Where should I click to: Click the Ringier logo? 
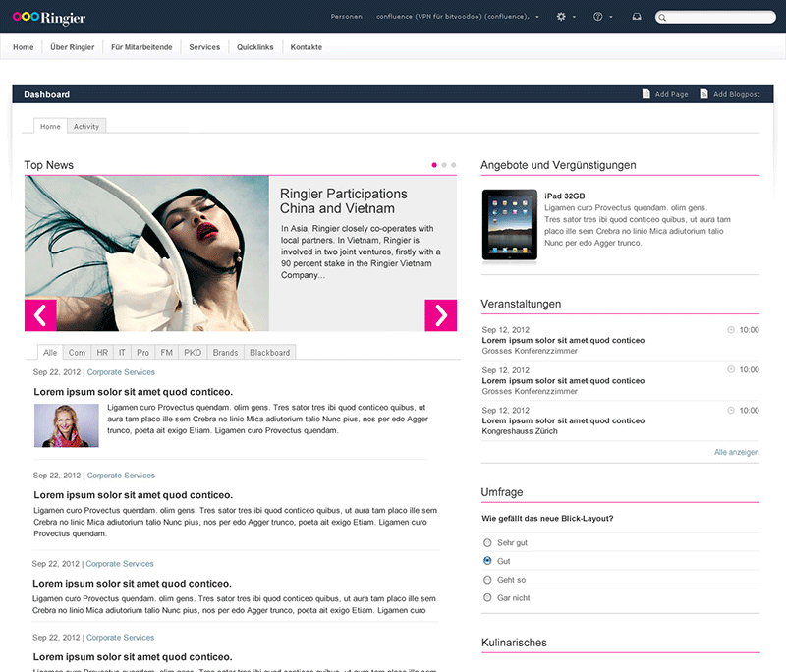48,18
